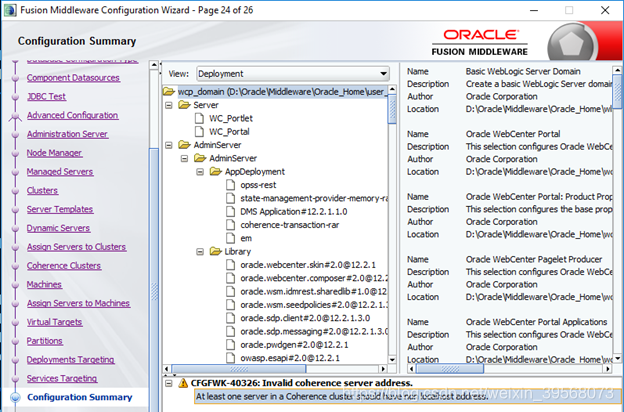This screenshot has width=624, height=412.
Task: Click the oracle.webcenter.composer file icon
Action: pyautogui.click(x=230, y=278)
